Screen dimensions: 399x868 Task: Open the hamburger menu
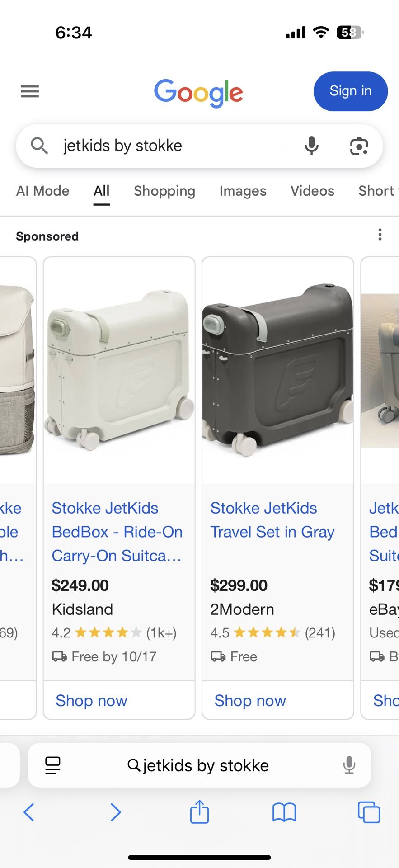point(30,92)
